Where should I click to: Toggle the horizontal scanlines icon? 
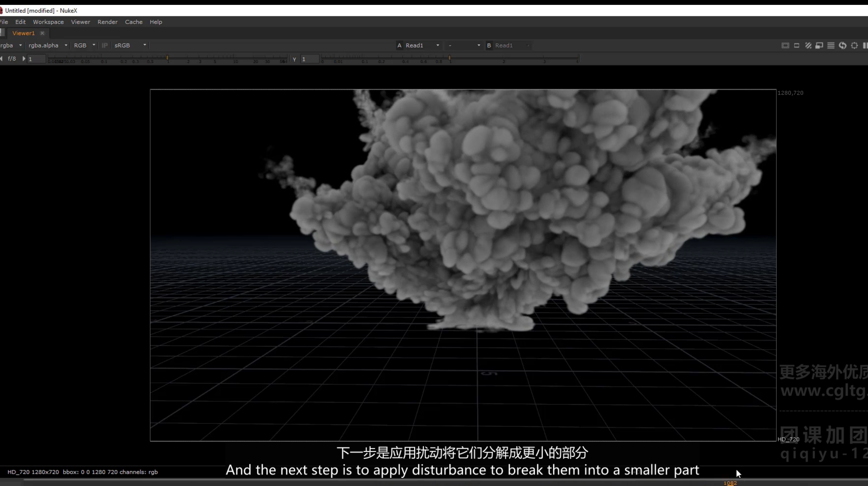coord(831,45)
